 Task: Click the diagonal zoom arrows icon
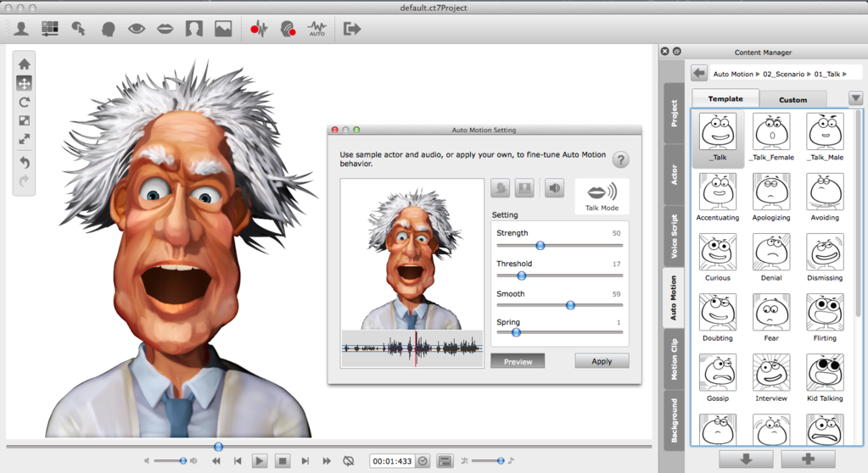(25, 139)
